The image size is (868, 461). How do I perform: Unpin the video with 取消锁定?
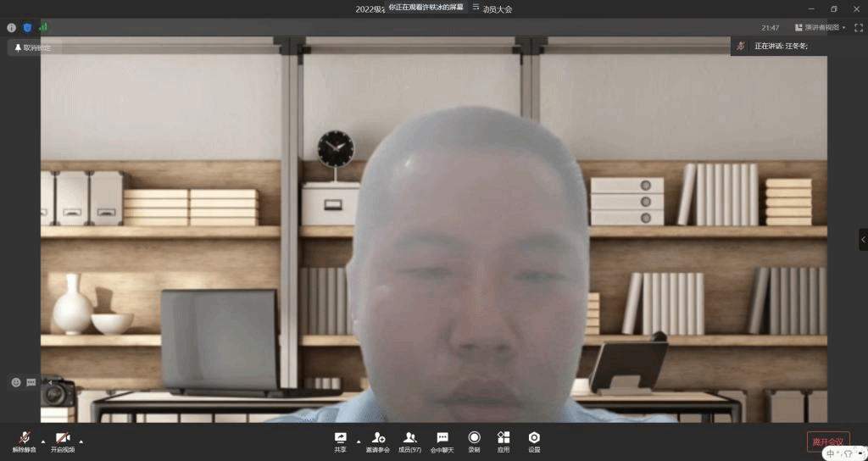coord(33,47)
